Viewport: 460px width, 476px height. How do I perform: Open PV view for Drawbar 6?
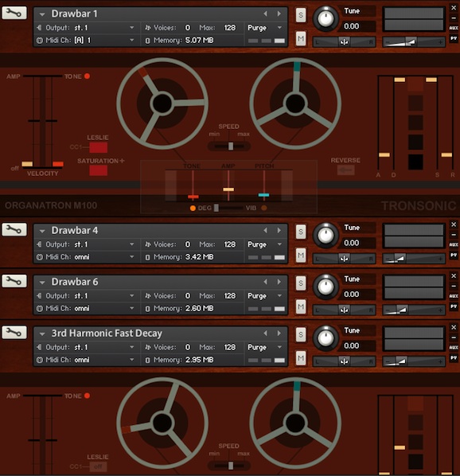coord(454,306)
